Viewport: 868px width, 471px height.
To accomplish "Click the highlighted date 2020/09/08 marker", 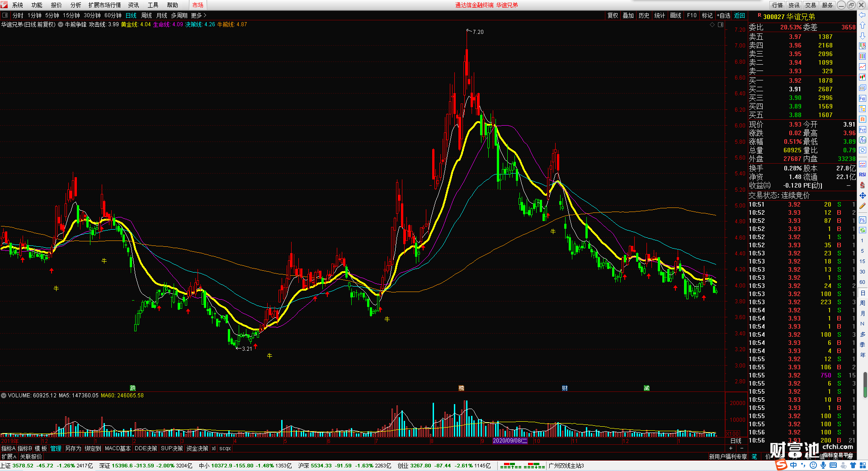I will (510, 441).
